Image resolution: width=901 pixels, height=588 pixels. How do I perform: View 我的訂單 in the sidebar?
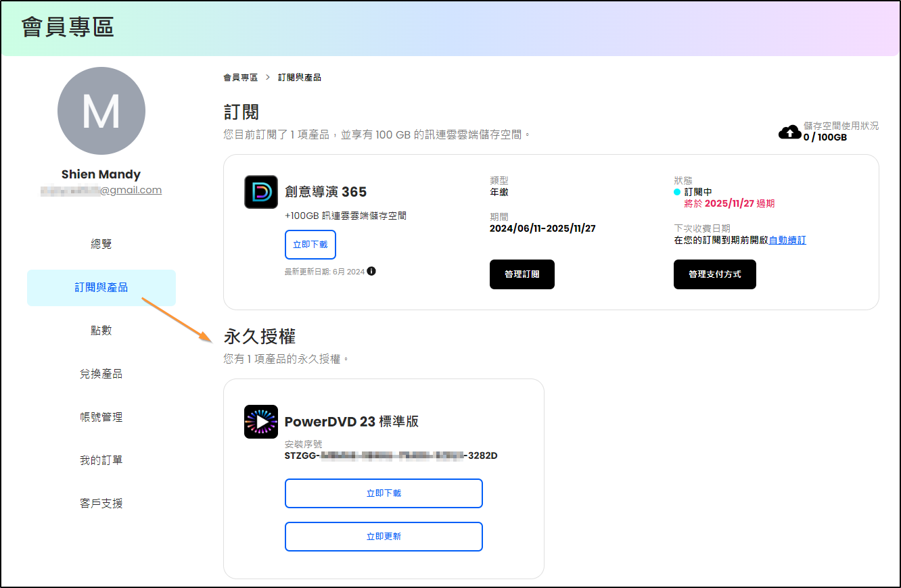point(101,460)
